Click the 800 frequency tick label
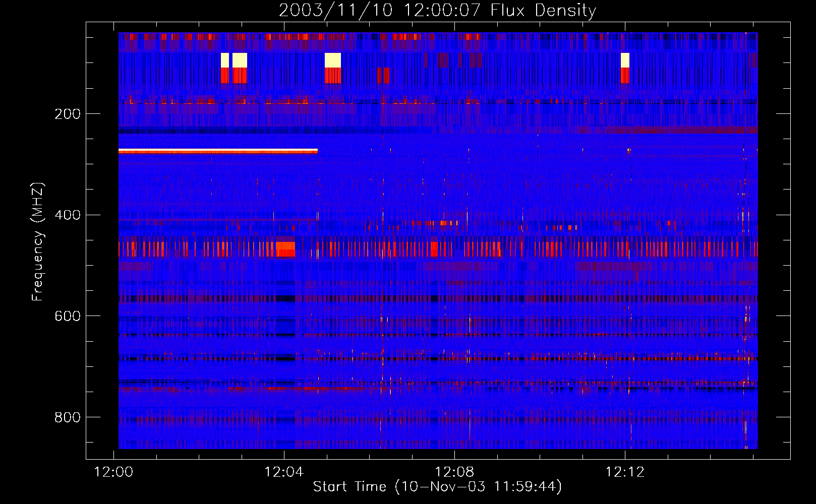Screen dimensions: 816x504 (x=68, y=417)
